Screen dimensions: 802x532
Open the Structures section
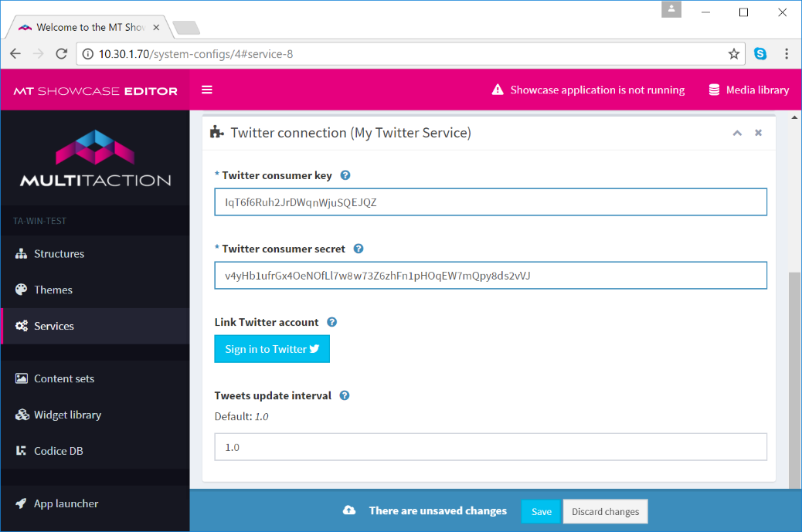click(x=59, y=253)
